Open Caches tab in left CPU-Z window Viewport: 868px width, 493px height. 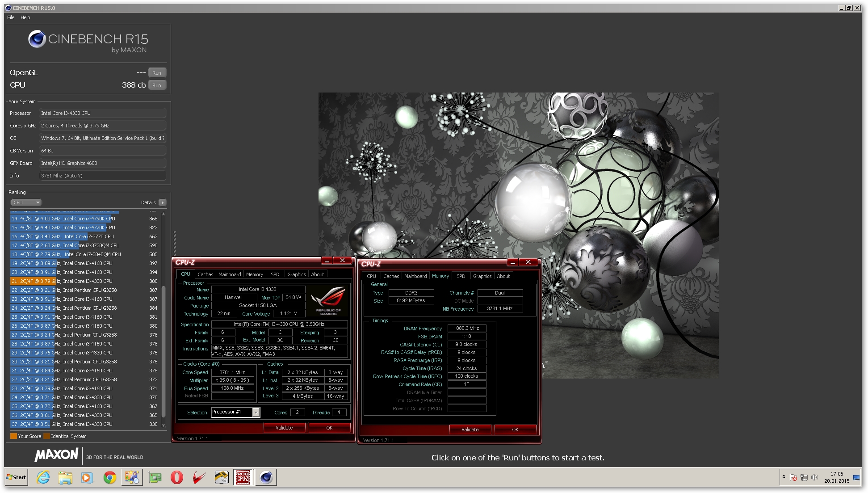(205, 274)
